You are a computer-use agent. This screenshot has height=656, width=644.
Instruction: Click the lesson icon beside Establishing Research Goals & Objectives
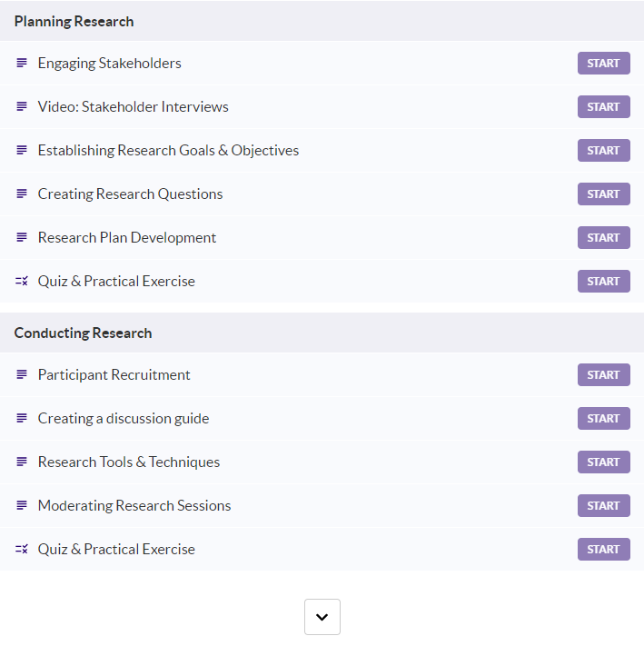(21, 150)
